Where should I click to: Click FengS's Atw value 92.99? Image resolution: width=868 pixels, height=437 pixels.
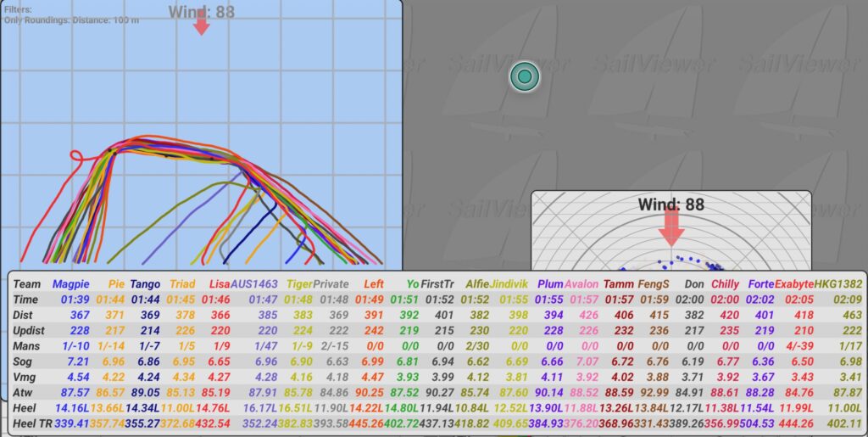[654, 393]
